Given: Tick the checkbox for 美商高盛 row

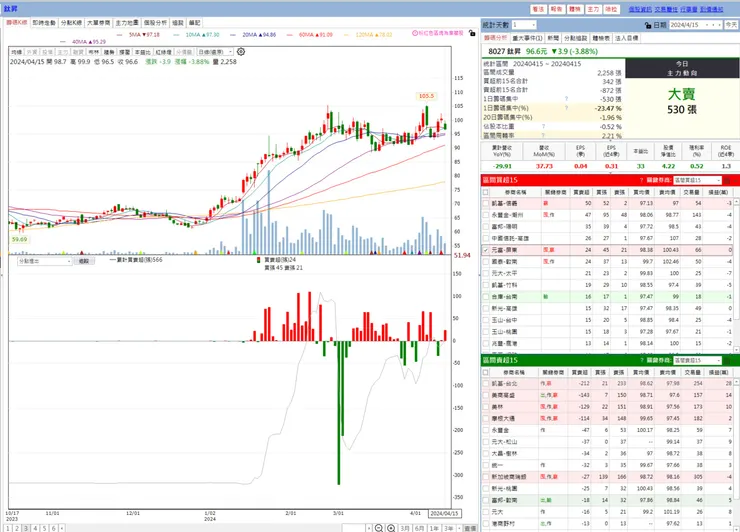Looking at the screenshot, I should (486, 395).
